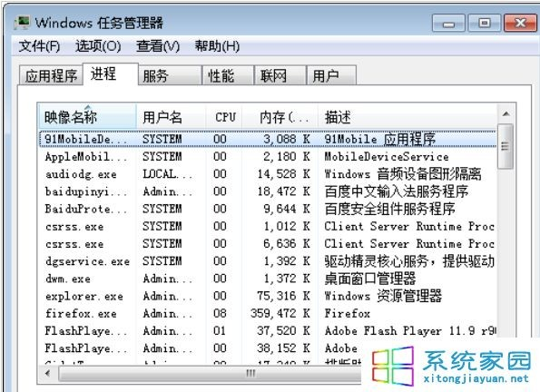540x392 pixels.
Task: Select the dwm.exe process
Action: point(268,279)
